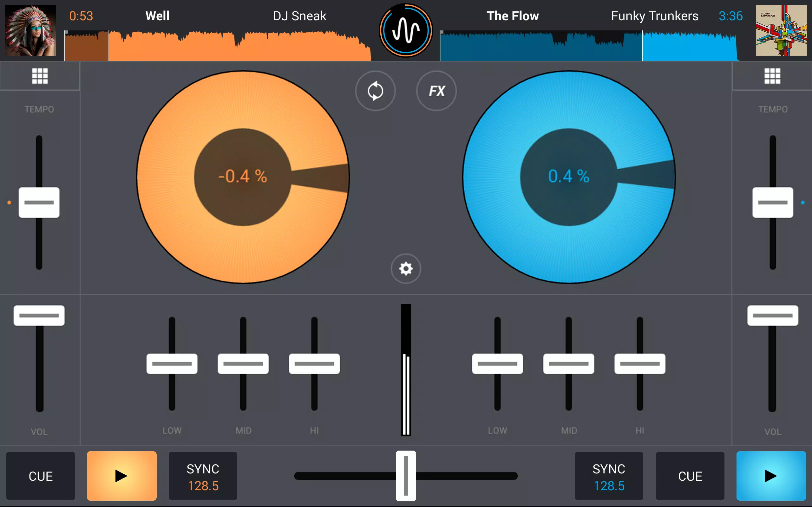812x507 pixels.
Task: Click right deck grid view icon
Action: click(772, 76)
